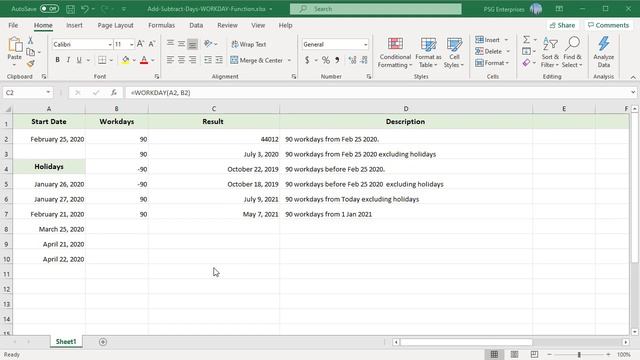Add a new sheet with plus button
This screenshot has width=640, height=360.
103,342
